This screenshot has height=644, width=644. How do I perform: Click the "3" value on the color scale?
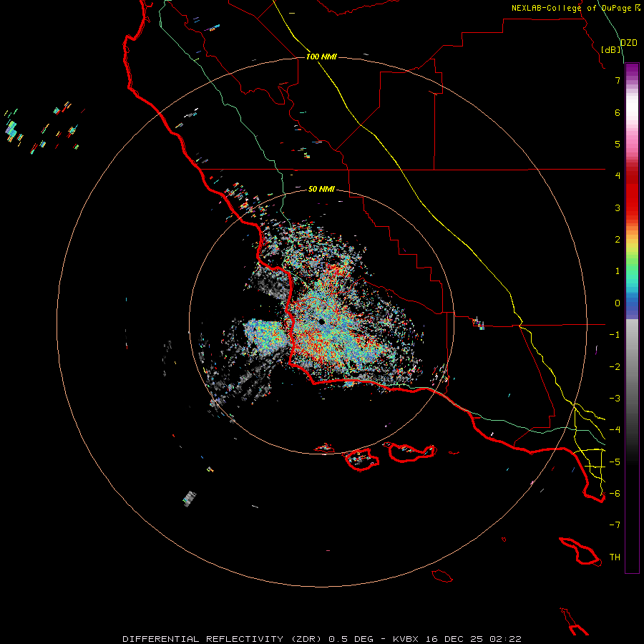618,208
